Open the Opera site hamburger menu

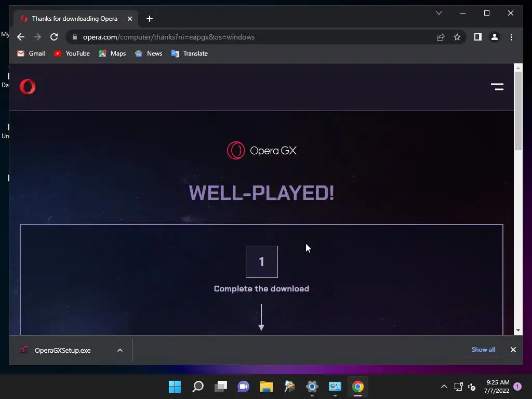pyautogui.click(x=497, y=87)
